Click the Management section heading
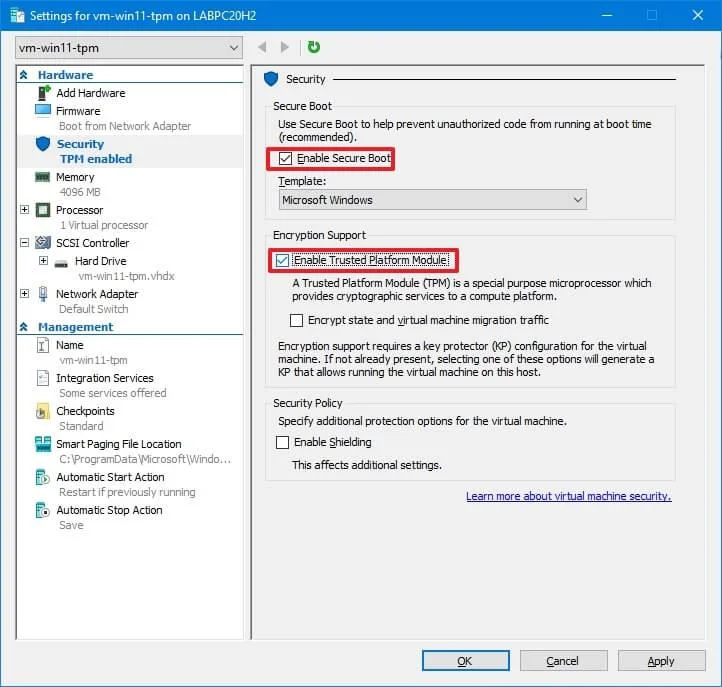The height and width of the screenshot is (687, 722). click(76, 327)
